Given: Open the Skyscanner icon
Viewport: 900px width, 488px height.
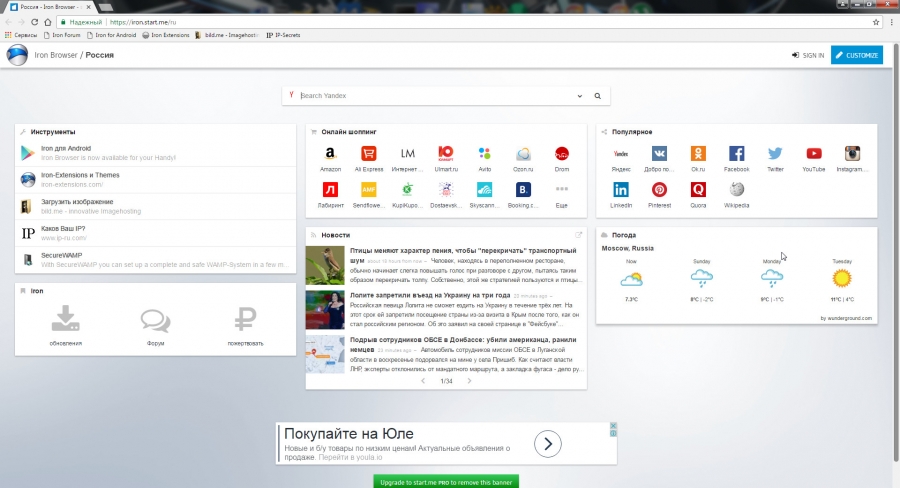Looking at the screenshot, I should [484, 189].
